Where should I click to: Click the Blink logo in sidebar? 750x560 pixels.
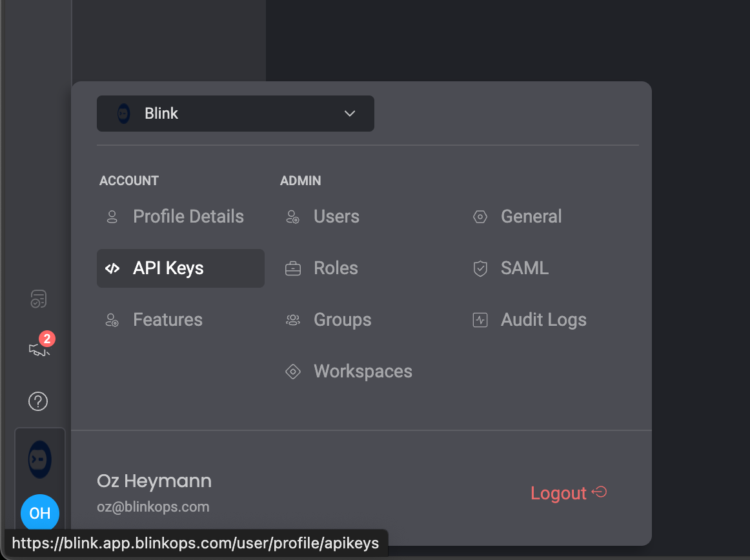click(40, 459)
